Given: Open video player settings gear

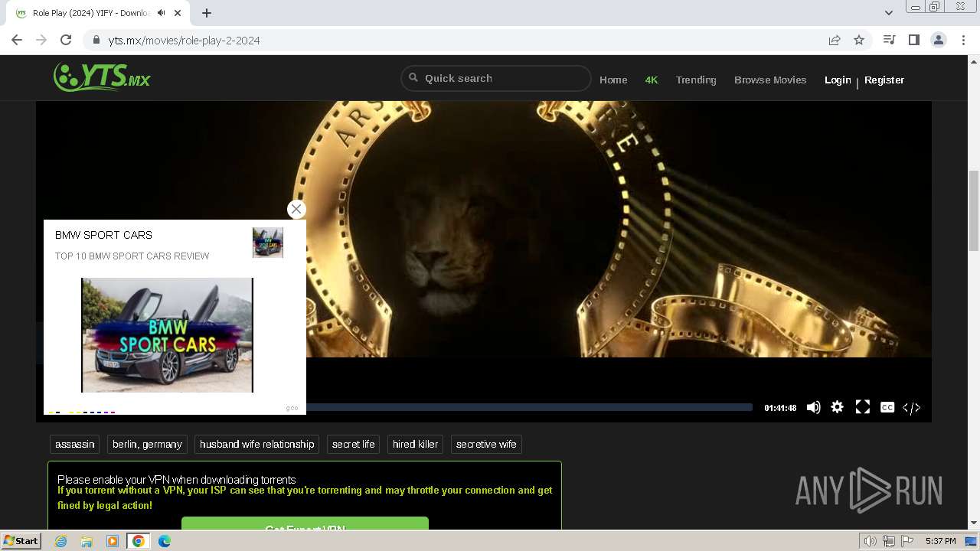Looking at the screenshot, I should point(838,407).
